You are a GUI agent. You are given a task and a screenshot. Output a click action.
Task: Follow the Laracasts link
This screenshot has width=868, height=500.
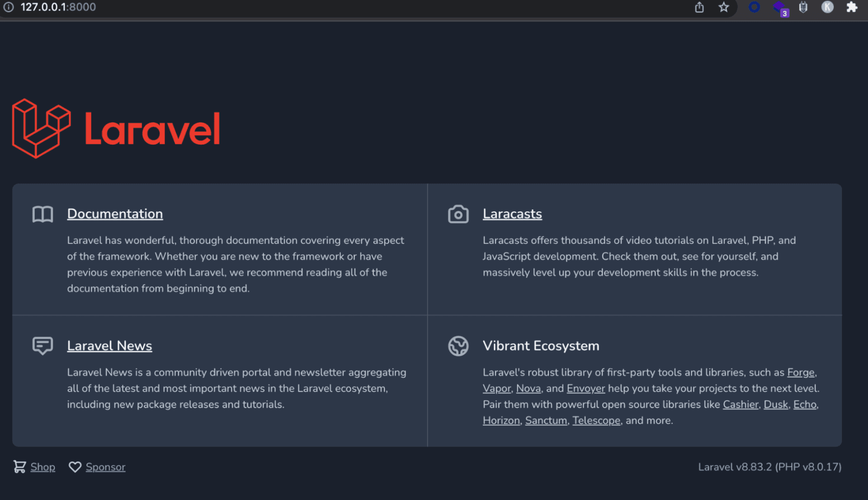coord(512,214)
